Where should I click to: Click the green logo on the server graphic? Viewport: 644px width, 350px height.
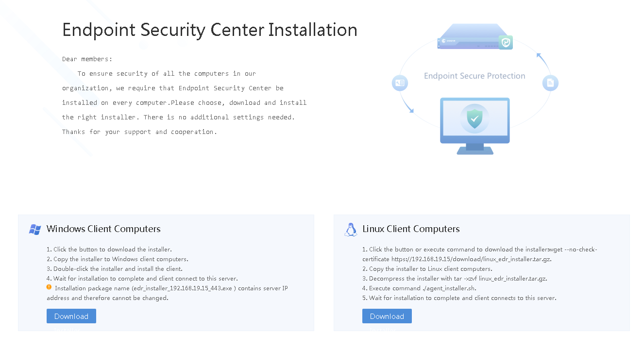point(506,42)
